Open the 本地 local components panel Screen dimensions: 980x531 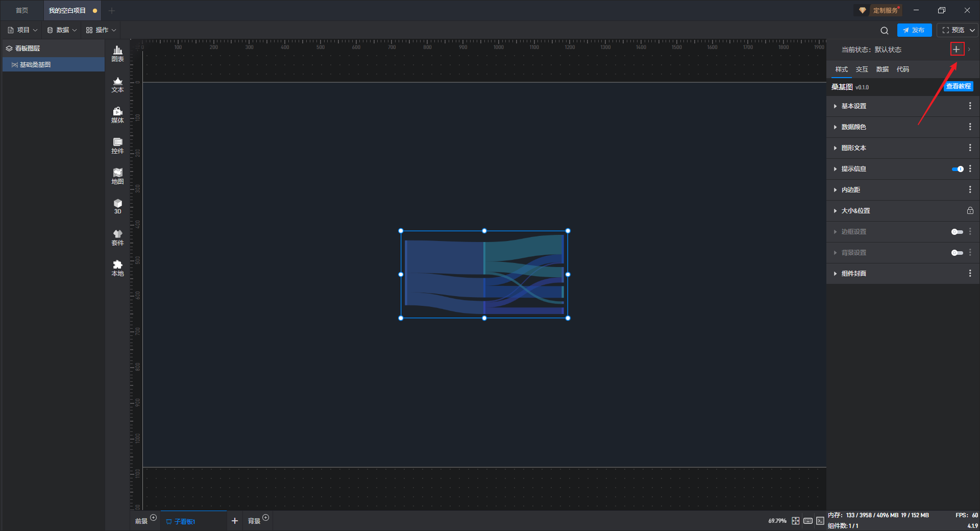tap(117, 268)
